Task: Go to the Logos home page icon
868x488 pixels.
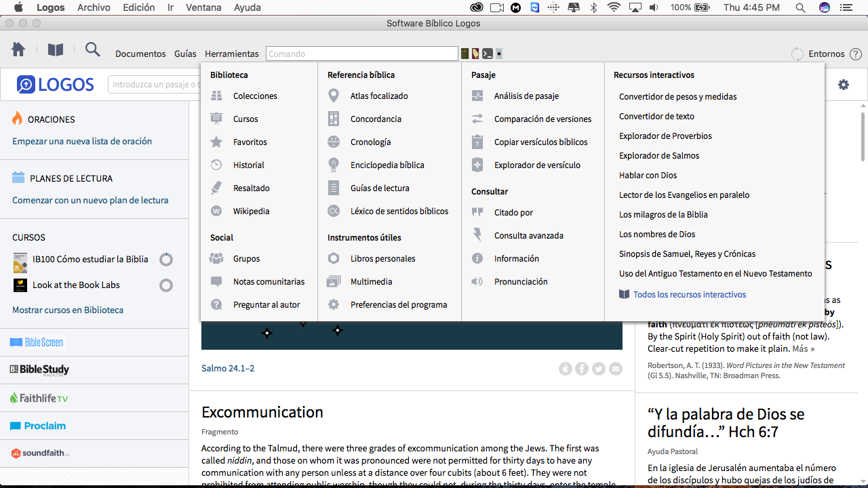Action: 18,49
